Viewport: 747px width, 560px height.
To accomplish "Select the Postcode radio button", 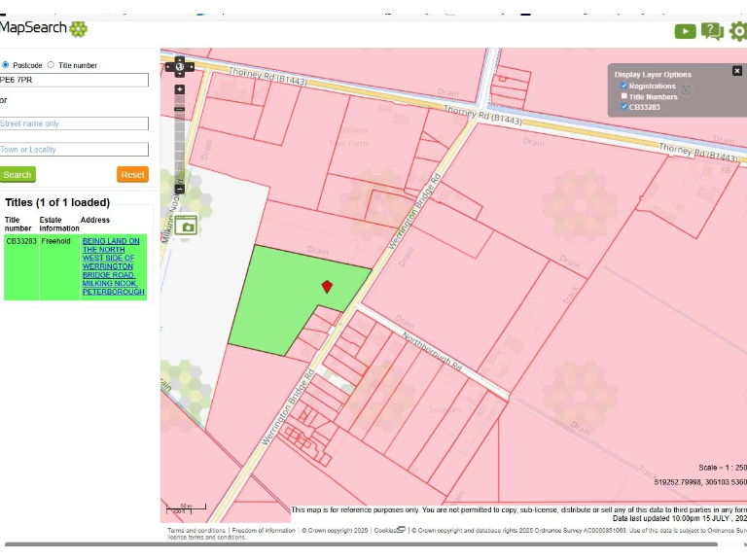I will point(6,65).
